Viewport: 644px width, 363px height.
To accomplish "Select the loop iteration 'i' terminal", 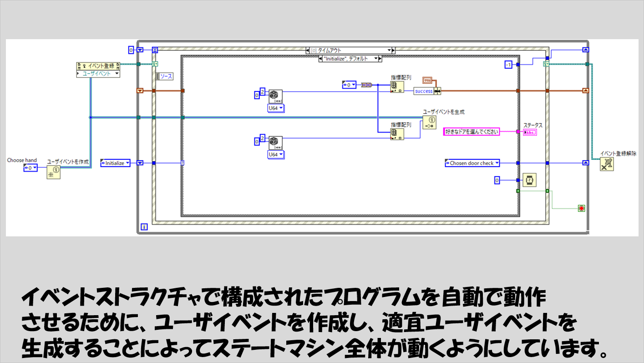I will (x=144, y=226).
